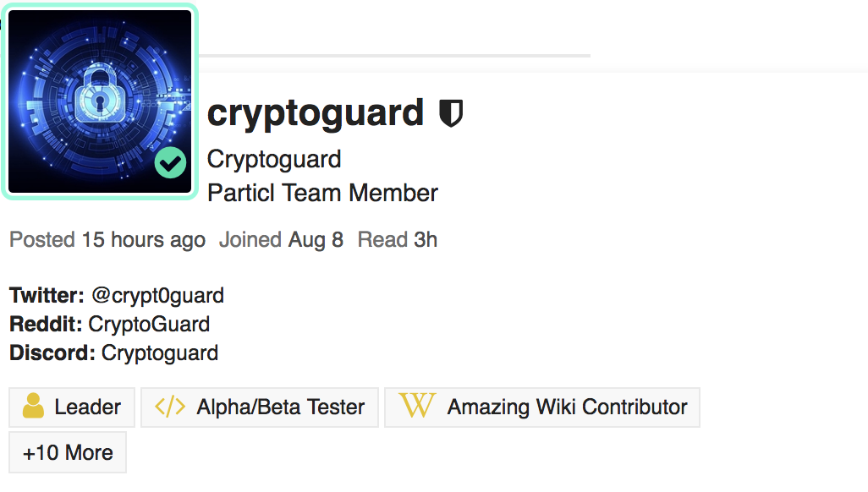Expand the +10 More badges list
The width and height of the screenshot is (868, 492).
pos(68,452)
